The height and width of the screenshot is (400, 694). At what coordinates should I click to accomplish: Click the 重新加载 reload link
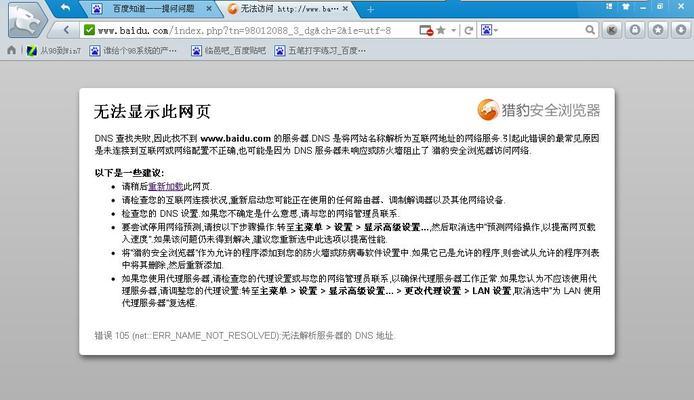166,187
